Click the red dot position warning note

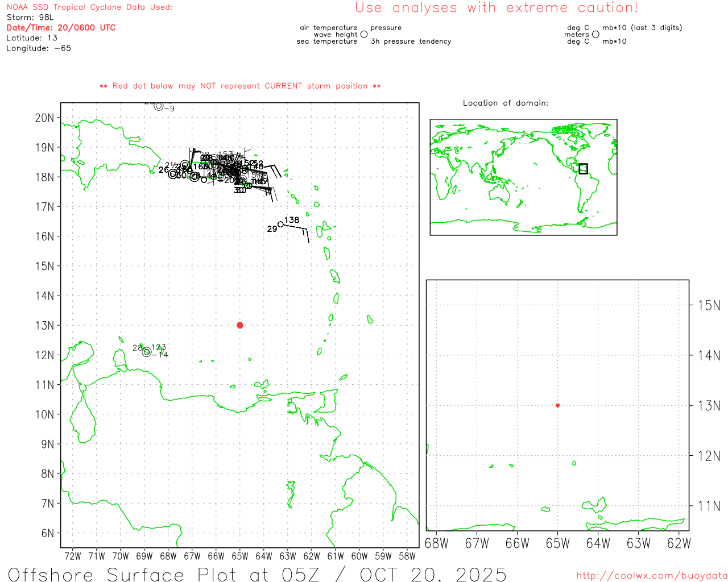click(x=239, y=86)
